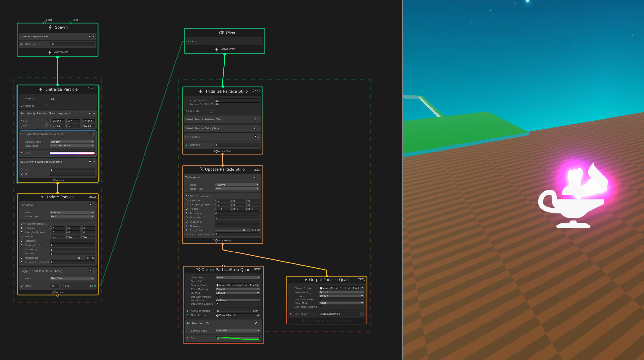Open the Blend Mode Additive dropdown

point(237,300)
